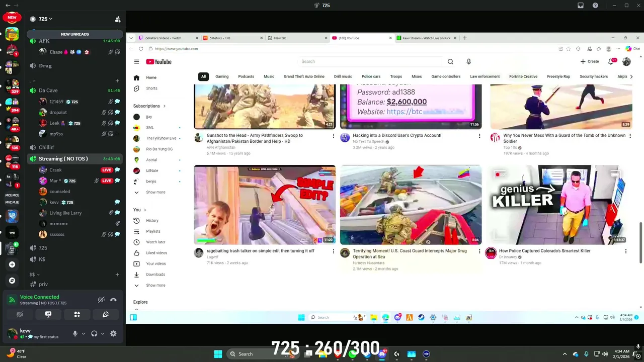Mute the Discord microphone
Viewport: 644px width, 362px height.
75,333
